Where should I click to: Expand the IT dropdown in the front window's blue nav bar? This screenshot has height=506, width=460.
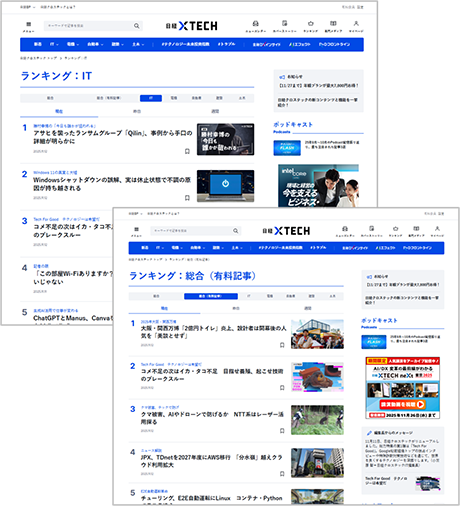[160, 248]
